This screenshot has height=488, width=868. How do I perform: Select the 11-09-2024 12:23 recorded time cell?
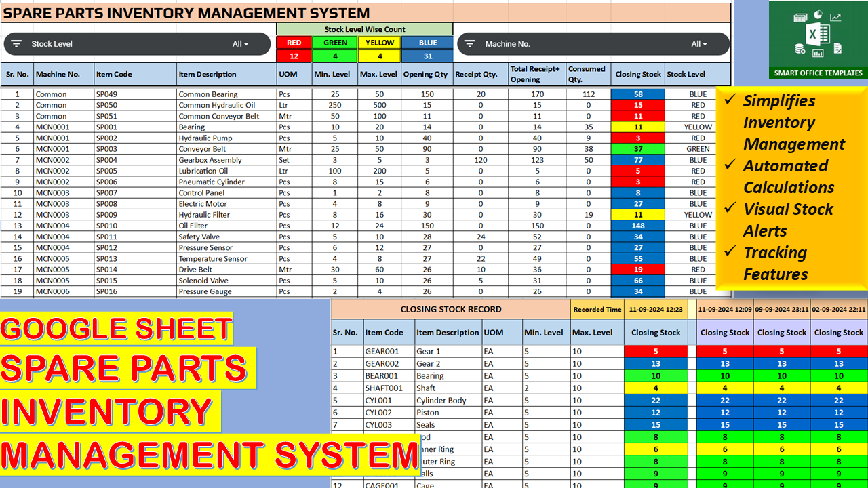coord(656,310)
